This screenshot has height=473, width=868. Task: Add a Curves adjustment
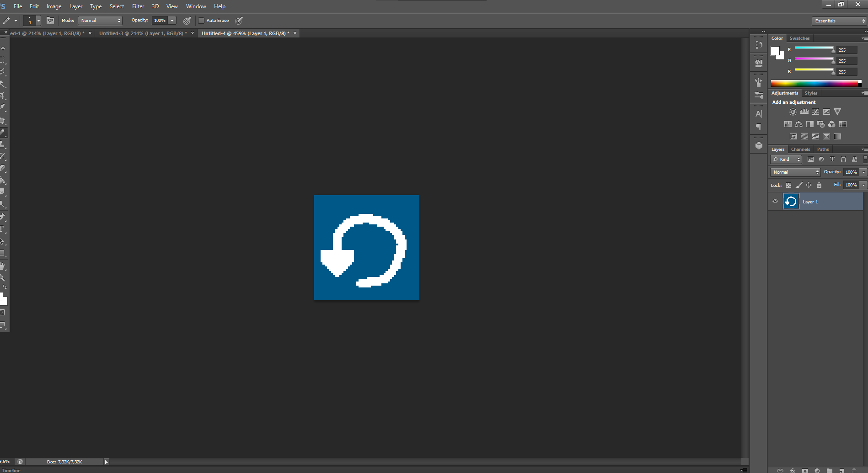(815, 112)
